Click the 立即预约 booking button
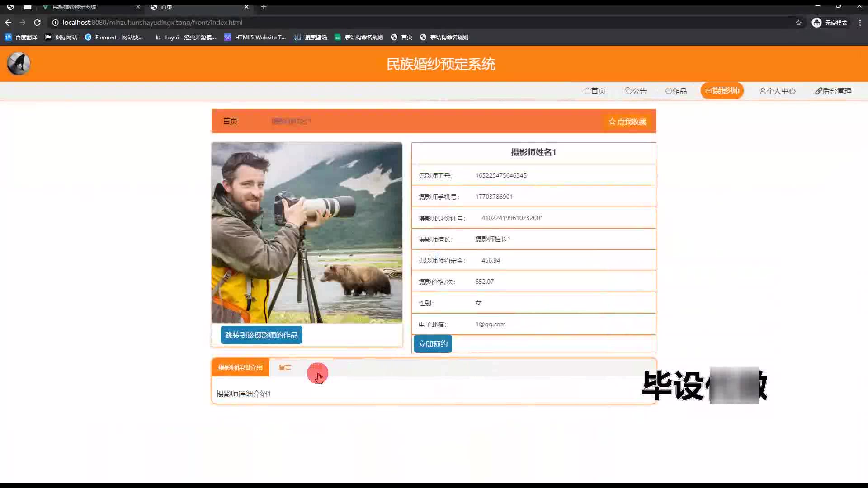The image size is (868, 488). pos(433,344)
